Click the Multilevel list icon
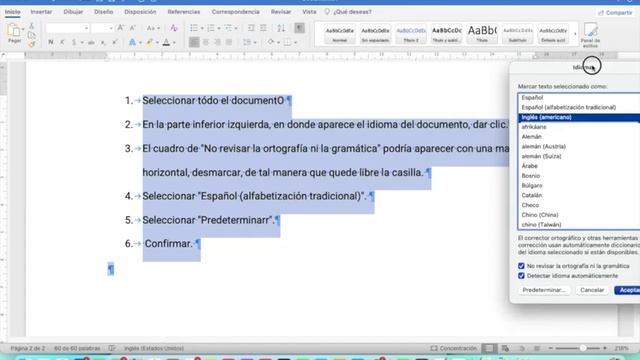Viewport: 640px width, 360px height. [x=228, y=28]
